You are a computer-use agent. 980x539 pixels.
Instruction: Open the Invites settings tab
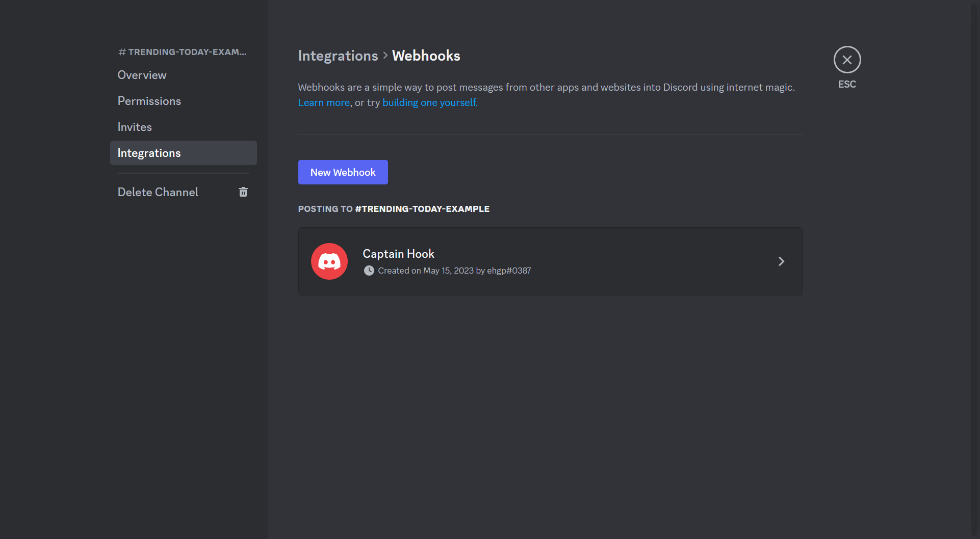184,127
